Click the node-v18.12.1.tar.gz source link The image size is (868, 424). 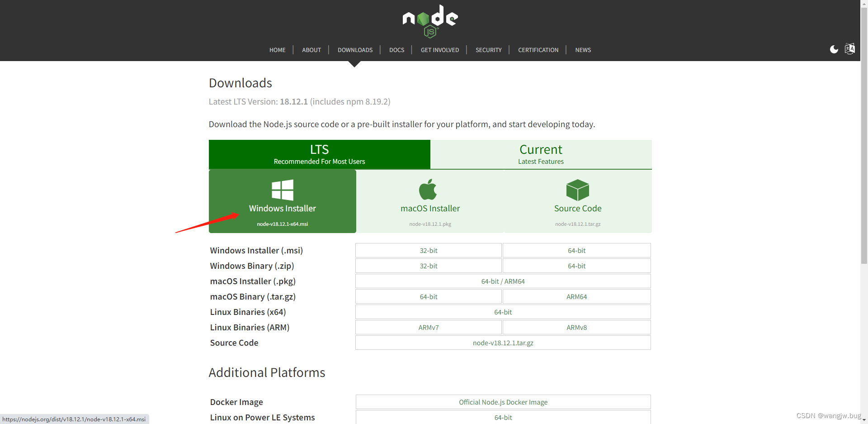tap(503, 343)
